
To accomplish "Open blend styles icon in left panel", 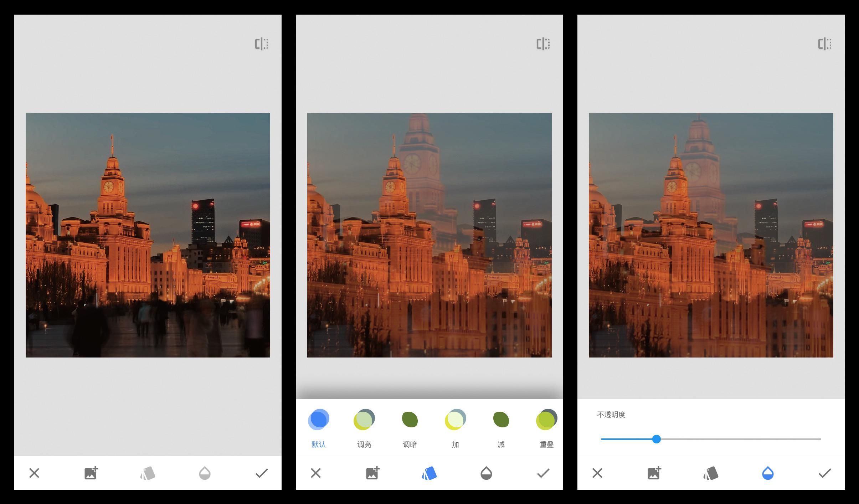I will (148, 473).
